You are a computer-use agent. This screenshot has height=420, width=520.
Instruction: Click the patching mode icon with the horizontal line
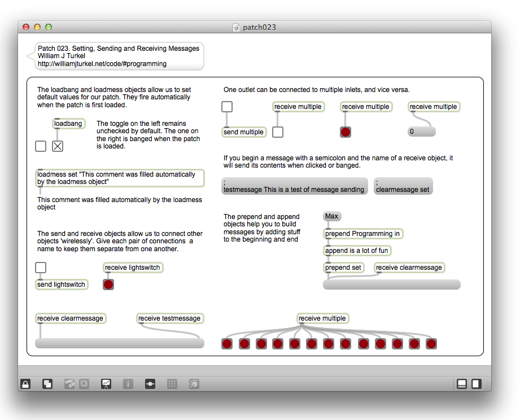click(150, 384)
